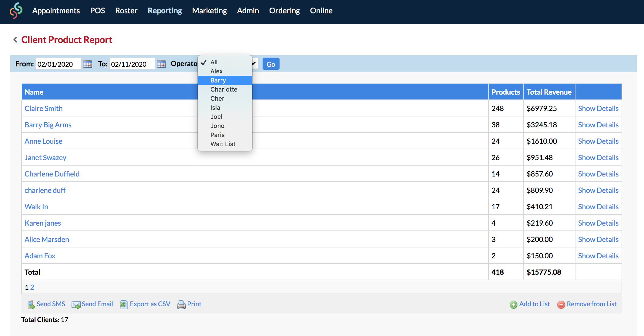Viewport: 644px width, 336px height.
Task: Click the From date input field
Action: click(58, 64)
